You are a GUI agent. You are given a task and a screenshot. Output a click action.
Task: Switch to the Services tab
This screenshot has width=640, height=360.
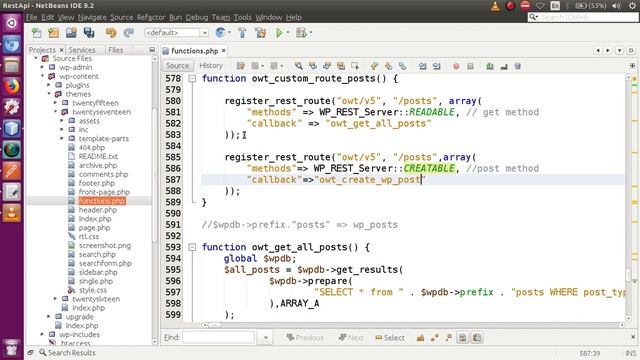coord(82,50)
